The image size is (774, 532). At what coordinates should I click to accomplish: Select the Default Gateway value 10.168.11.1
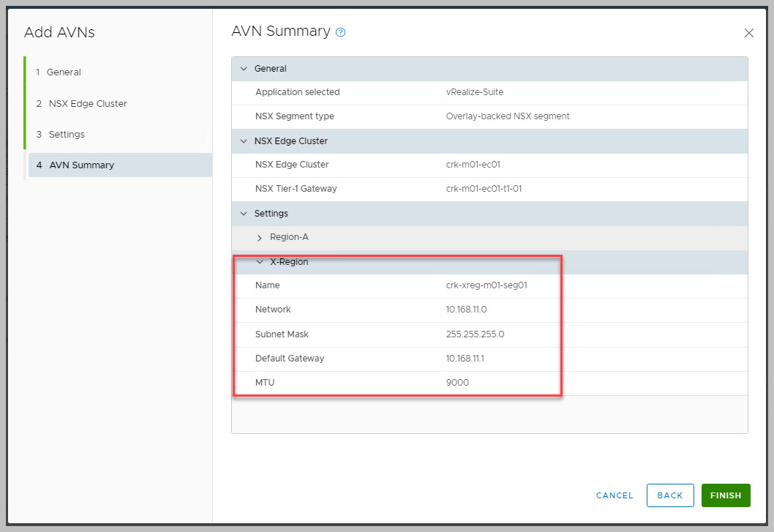466,359
